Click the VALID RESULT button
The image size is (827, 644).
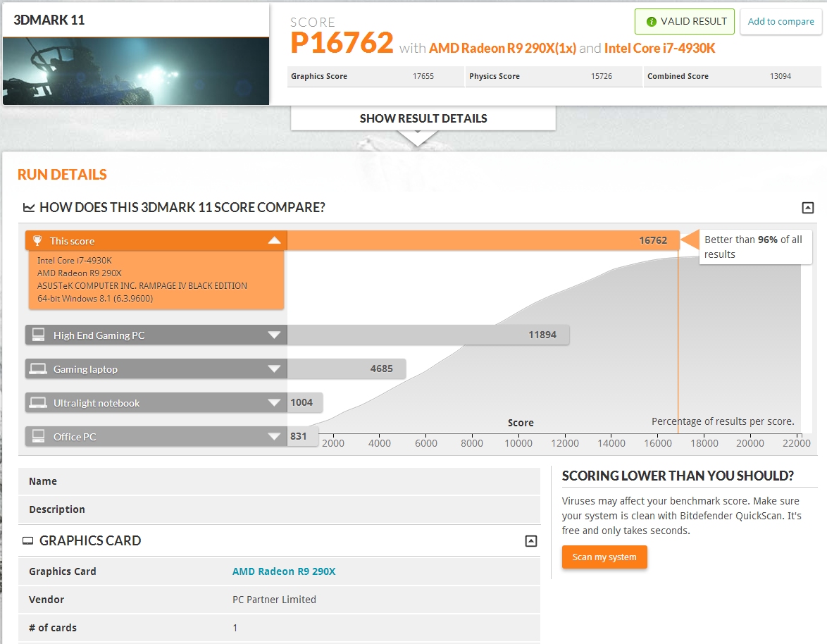685,22
